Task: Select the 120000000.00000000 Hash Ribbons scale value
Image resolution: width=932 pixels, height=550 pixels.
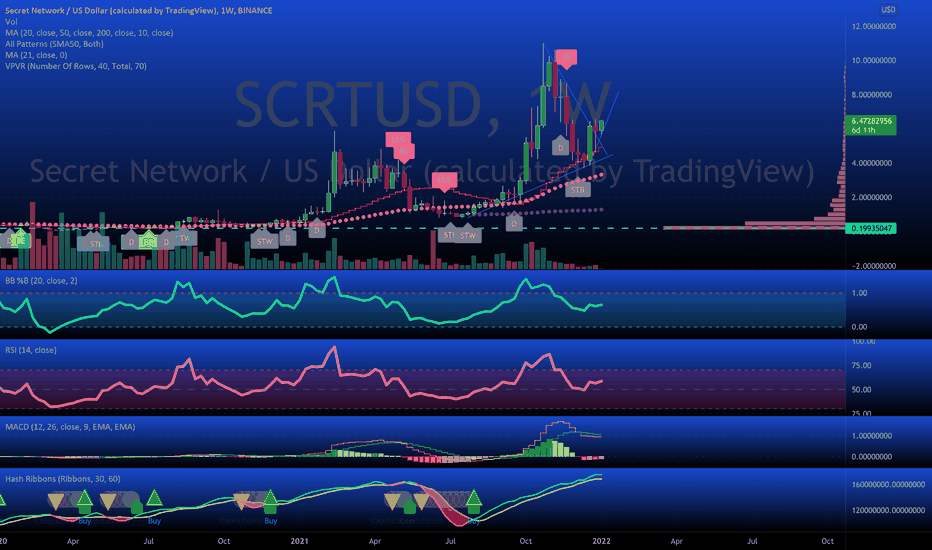Action: pyautogui.click(x=888, y=510)
